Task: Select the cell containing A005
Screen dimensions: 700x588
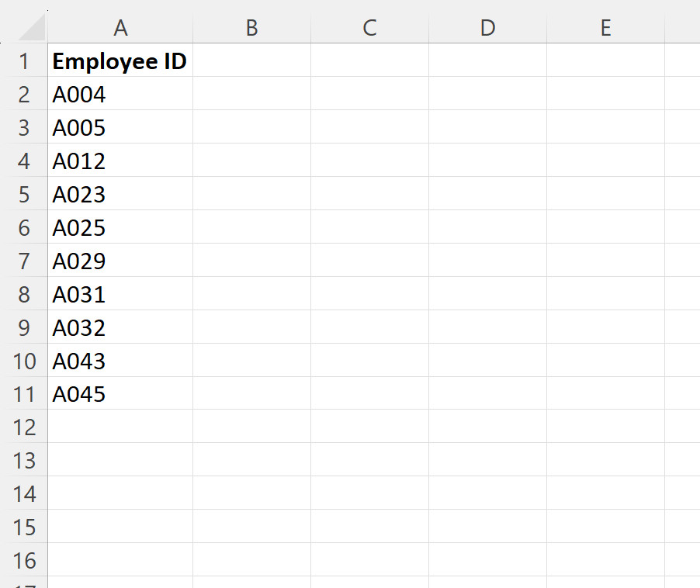Action: click(x=120, y=127)
